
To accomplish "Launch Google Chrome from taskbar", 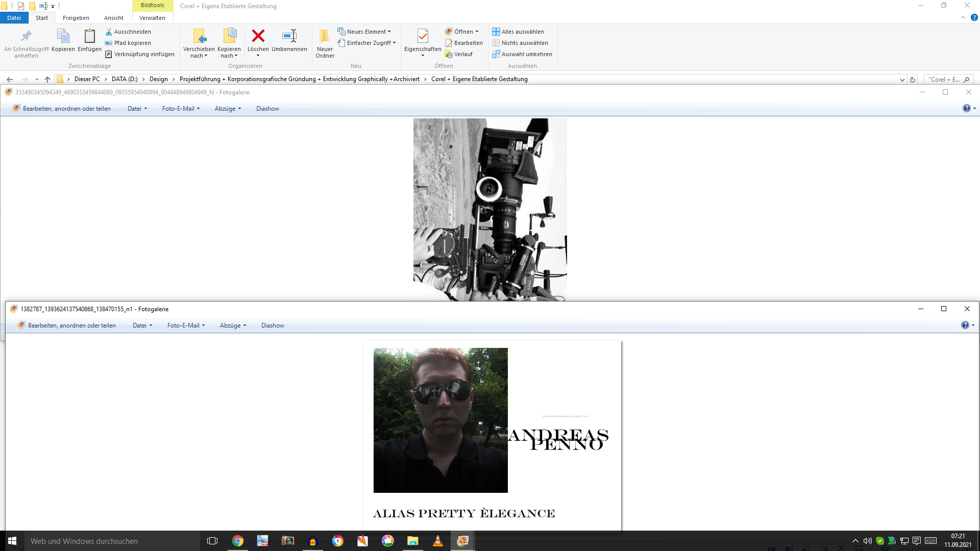I will [x=238, y=541].
